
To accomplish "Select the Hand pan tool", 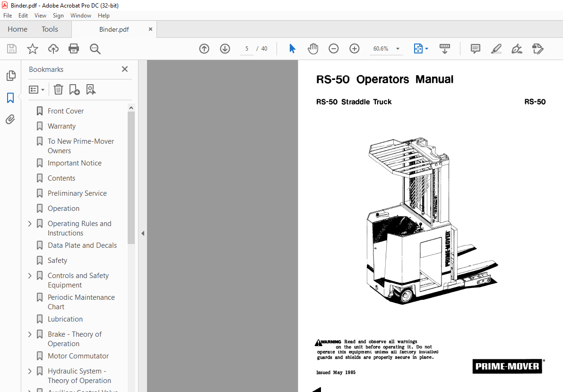I will pyautogui.click(x=313, y=49).
